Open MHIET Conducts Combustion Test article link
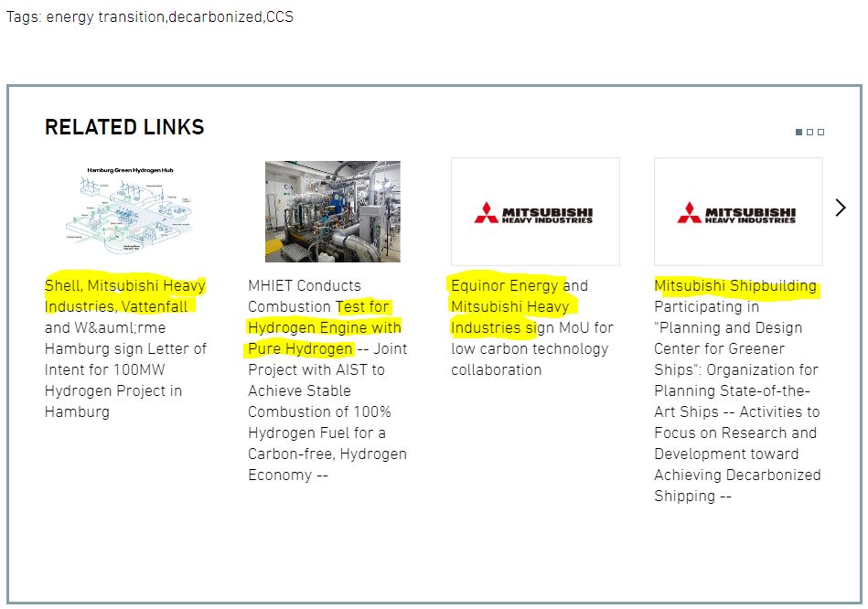 327,380
